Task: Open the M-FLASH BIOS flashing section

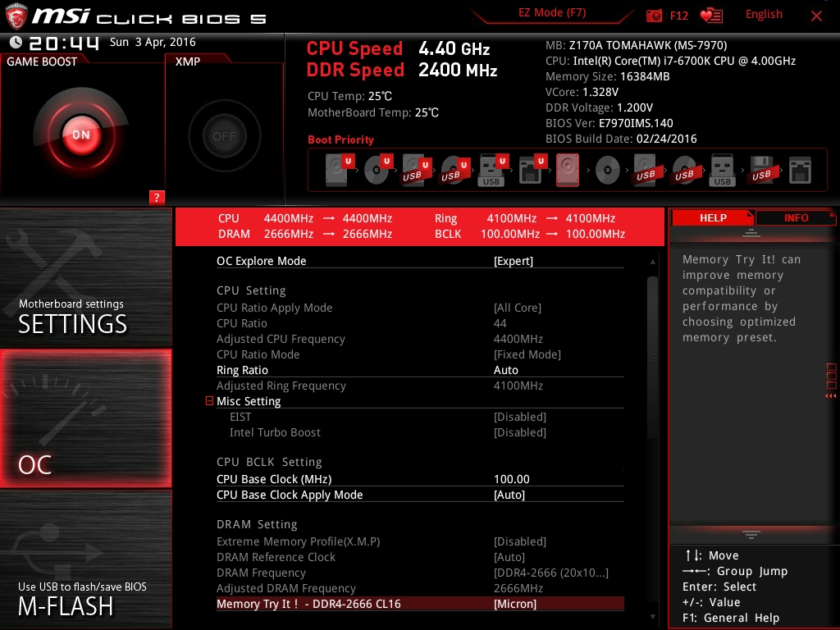Action: (85, 559)
